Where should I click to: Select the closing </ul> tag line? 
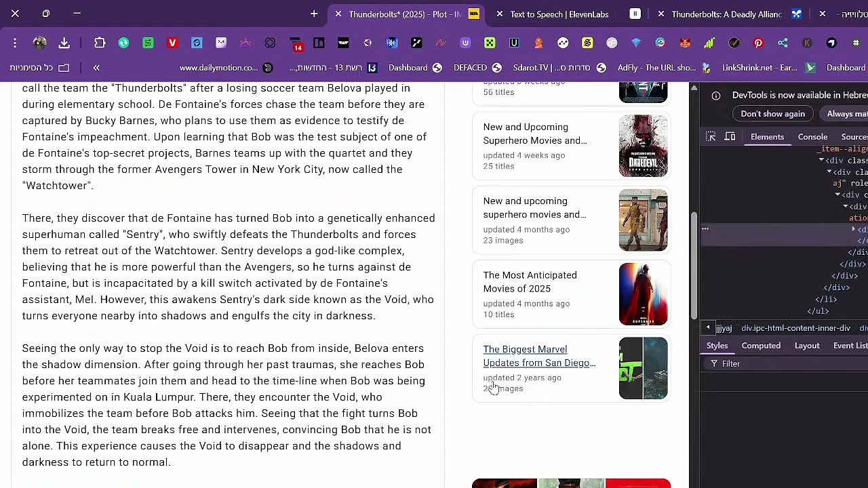(818, 311)
